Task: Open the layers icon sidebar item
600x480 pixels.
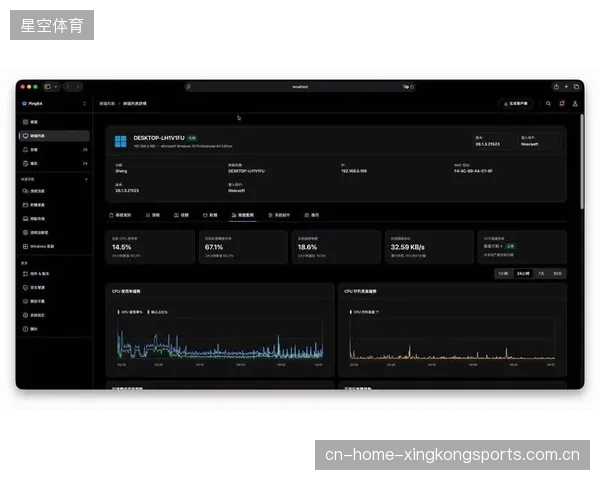Action: tap(54, 301)
